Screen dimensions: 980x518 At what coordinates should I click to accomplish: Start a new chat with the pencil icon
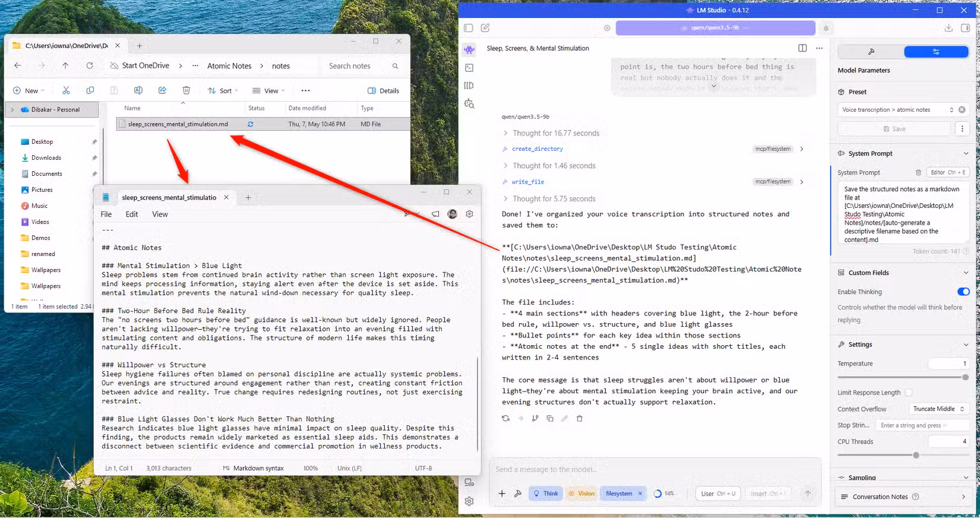(485, 28)
